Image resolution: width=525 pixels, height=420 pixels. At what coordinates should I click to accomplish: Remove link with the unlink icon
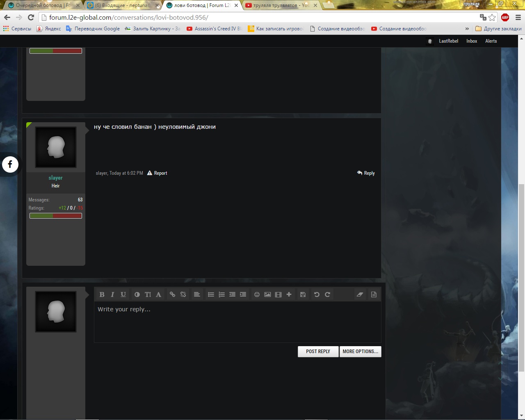click(183, 294)
